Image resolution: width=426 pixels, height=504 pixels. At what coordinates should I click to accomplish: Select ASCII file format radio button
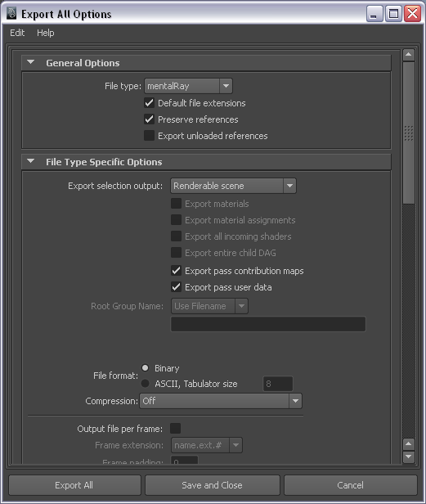pyautogui.click(x=146, y=383)
